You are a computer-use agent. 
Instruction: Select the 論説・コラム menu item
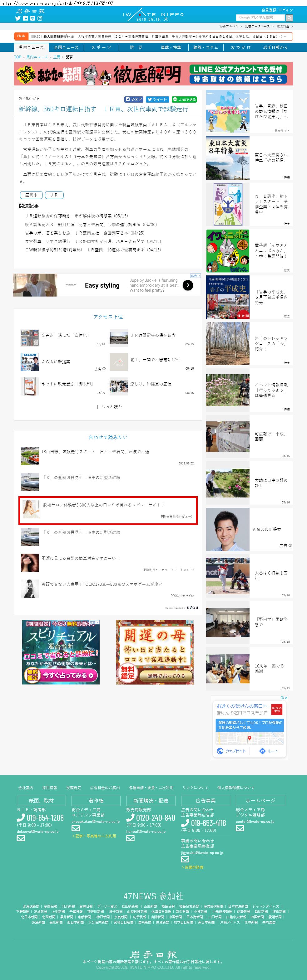tap(206, 47)
